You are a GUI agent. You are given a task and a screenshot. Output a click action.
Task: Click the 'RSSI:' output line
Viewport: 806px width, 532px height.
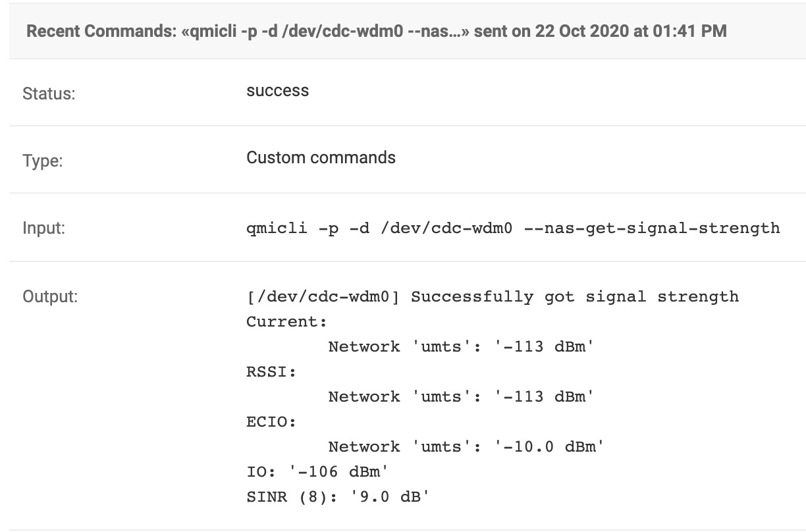(271, 372)
